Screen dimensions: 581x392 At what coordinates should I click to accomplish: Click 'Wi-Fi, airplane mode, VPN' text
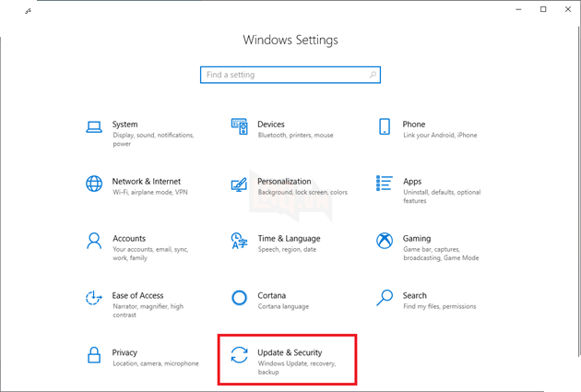click(x=150, y=192)
